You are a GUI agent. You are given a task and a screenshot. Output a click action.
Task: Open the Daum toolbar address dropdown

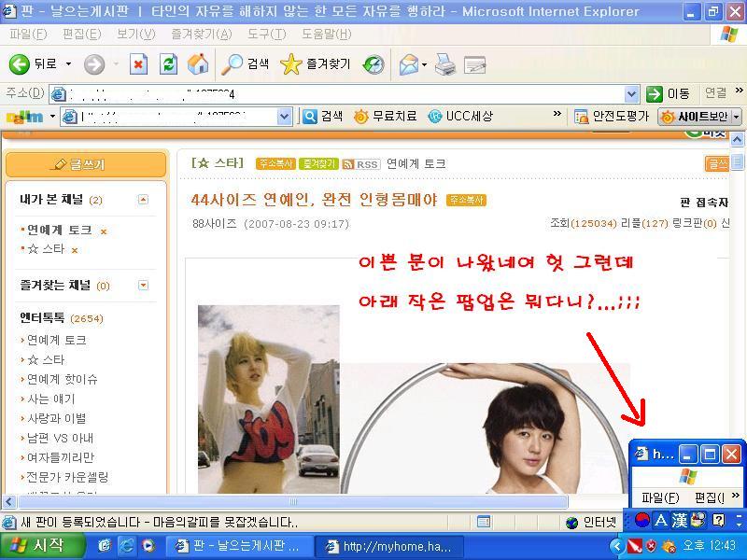pyautogui.click(x=284, y=116)
